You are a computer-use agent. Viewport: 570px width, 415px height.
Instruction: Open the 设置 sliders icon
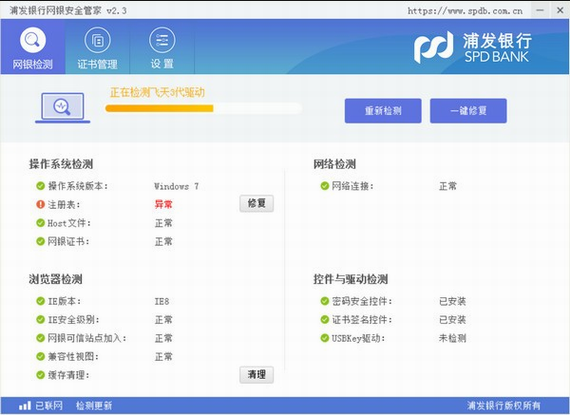click(x=162, y=40)
